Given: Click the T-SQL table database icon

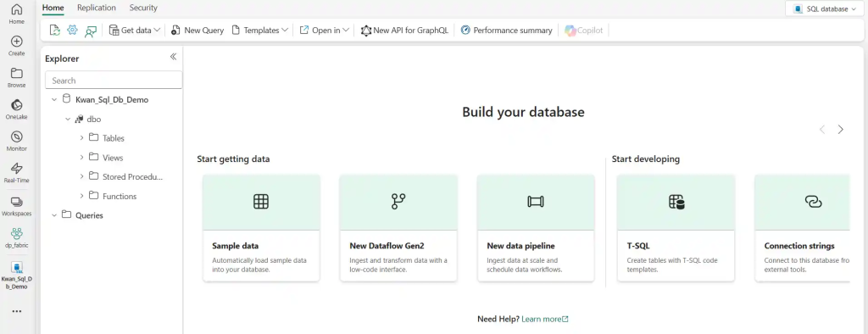Looking at the screenshot, I should [x=676, y=202].
